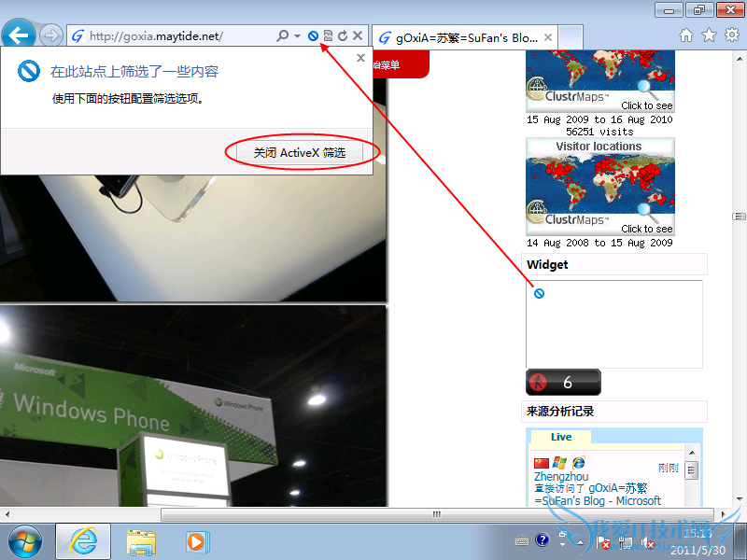Click the blue blocked icon in popup header
The image size is (747, 560).
tap(29, 71)
